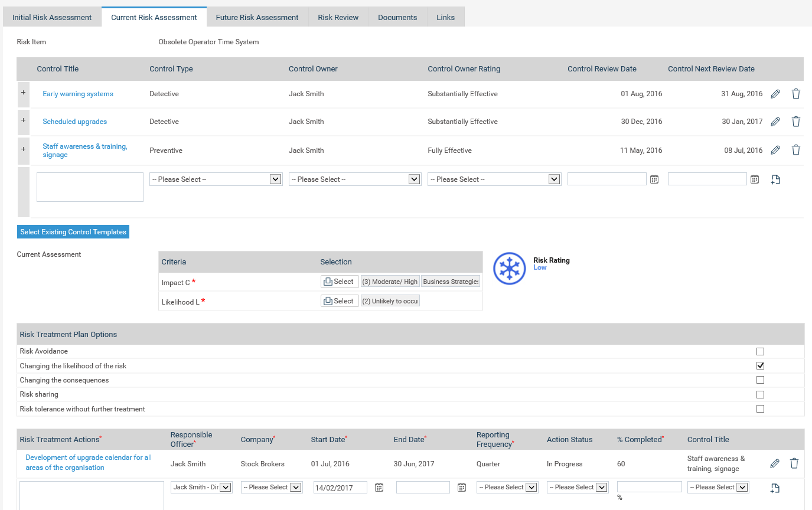Expand the Scheduled upgrades control row
The width and height of the screenshot is (812, 510).
click(x=23, y=120)
